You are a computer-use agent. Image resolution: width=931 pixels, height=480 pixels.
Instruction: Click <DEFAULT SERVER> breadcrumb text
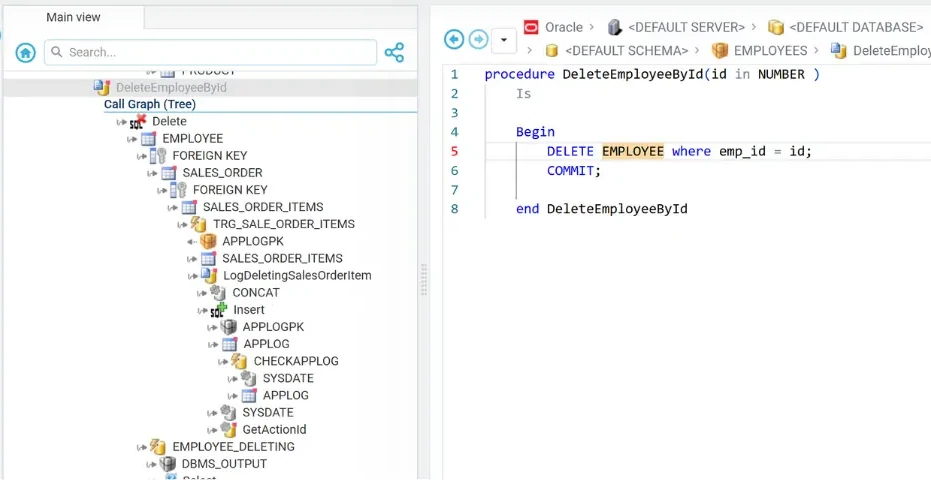point(686,27)
